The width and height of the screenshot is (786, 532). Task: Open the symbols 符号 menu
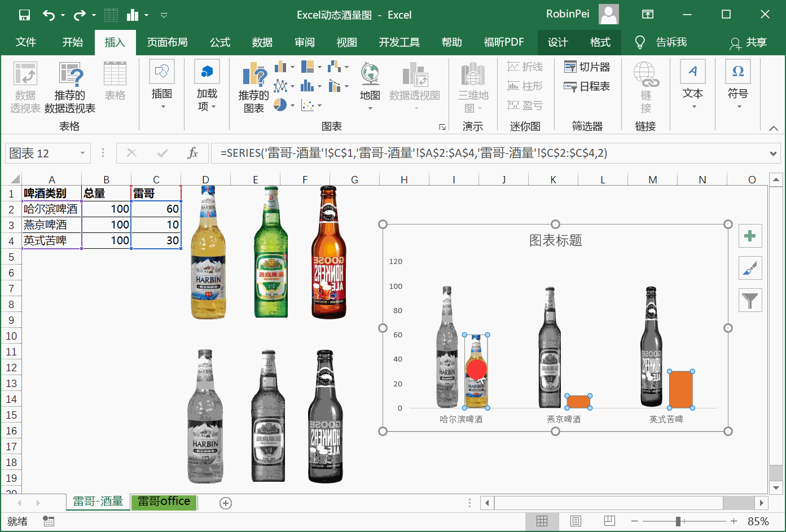[x=738, y=86]
